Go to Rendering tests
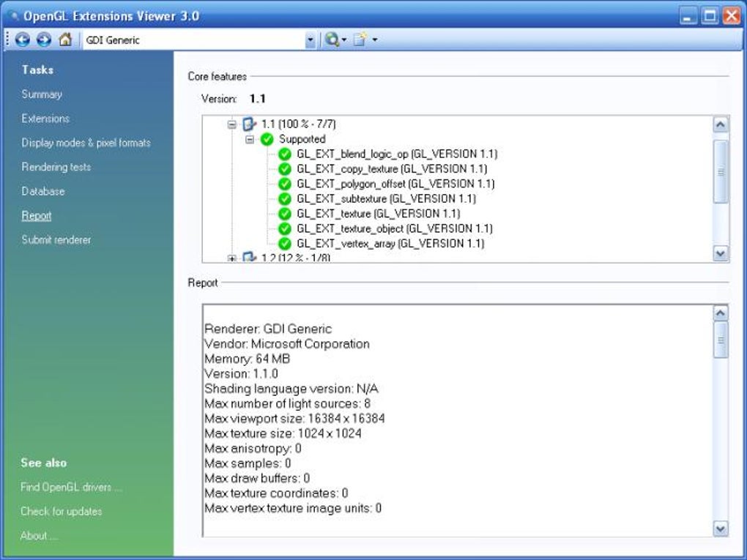Image resolution: width=747 pixels, height=560 pixels. tap(56, 167)
